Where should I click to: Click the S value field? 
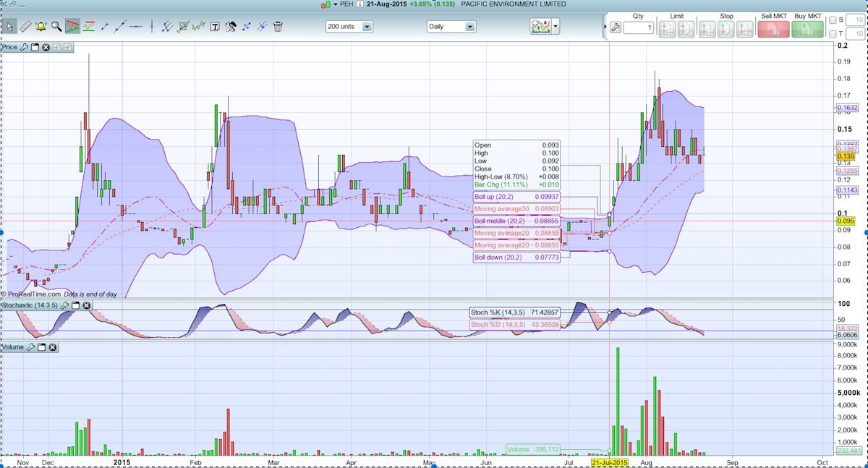pyautogui.click(x=856, y=20)
